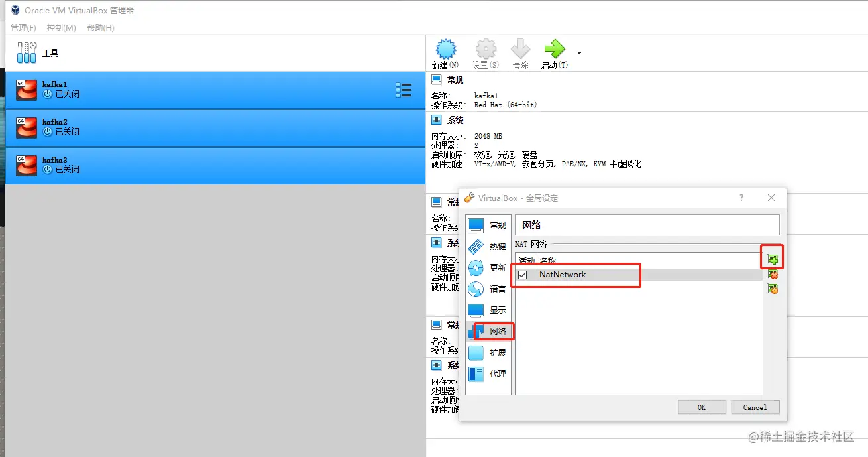Click Cancel in the global settings dialog
This screenshot has height=457, width=868.
[x=755, y=407]
